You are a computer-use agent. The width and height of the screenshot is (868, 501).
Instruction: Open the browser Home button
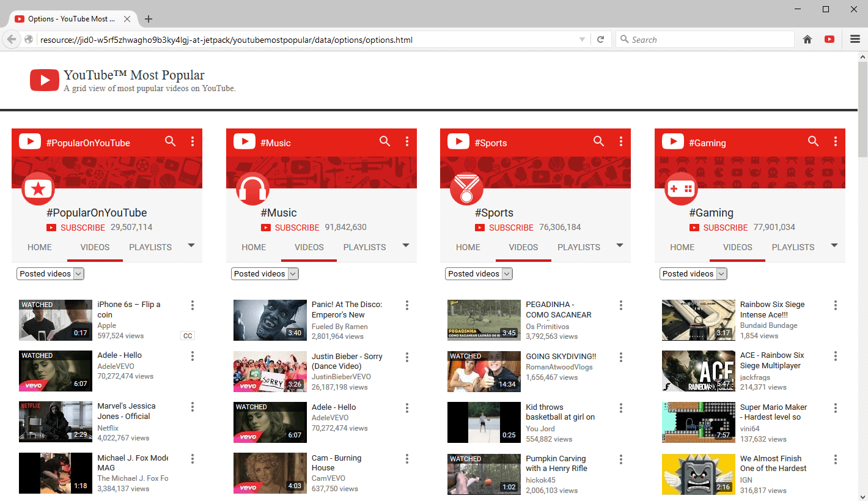tap(807, 40)
